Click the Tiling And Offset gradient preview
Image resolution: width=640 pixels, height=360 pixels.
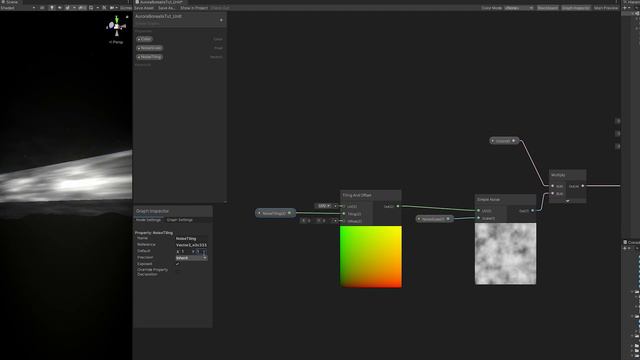371,257
